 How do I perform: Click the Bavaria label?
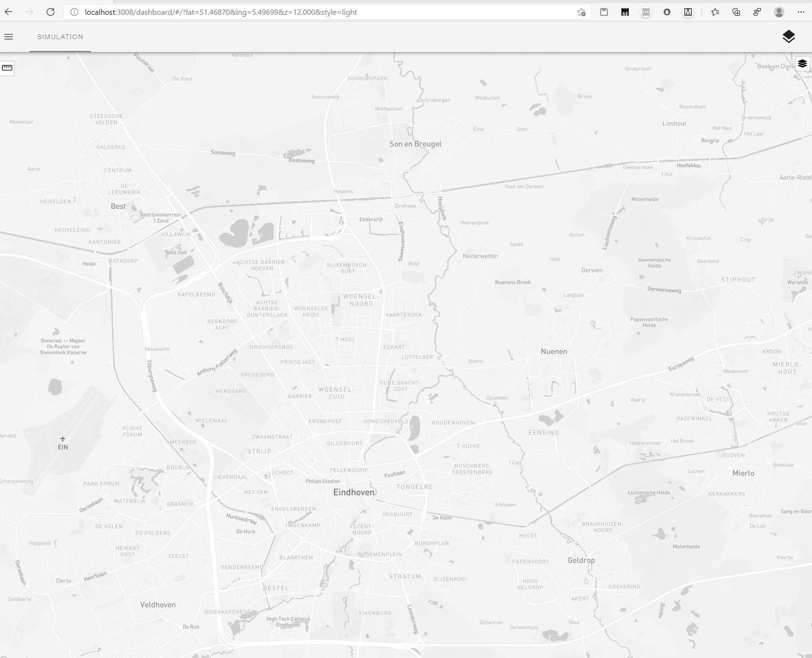click(x=710, y=141)
